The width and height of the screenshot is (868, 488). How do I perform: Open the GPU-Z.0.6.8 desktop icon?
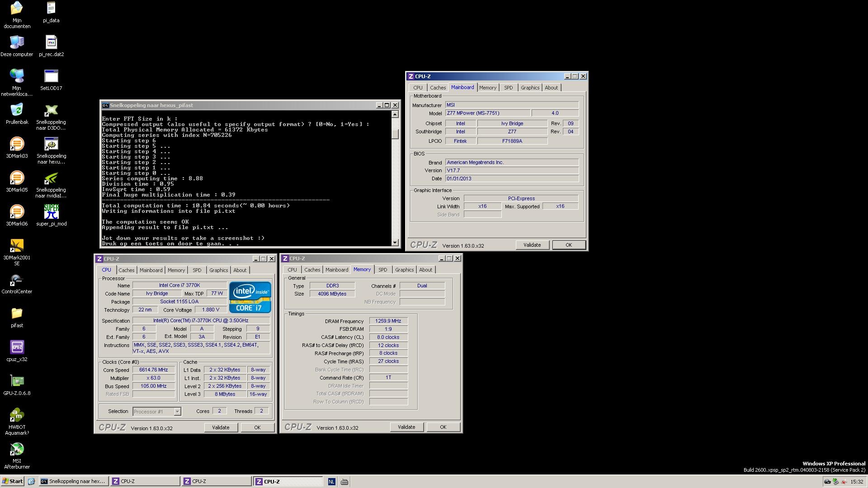click(17, 381)
